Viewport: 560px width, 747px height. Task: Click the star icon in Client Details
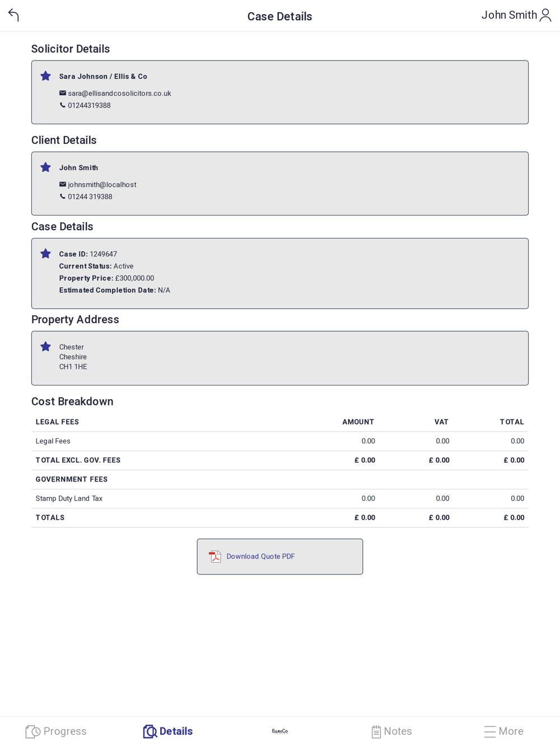pos(46,167)
